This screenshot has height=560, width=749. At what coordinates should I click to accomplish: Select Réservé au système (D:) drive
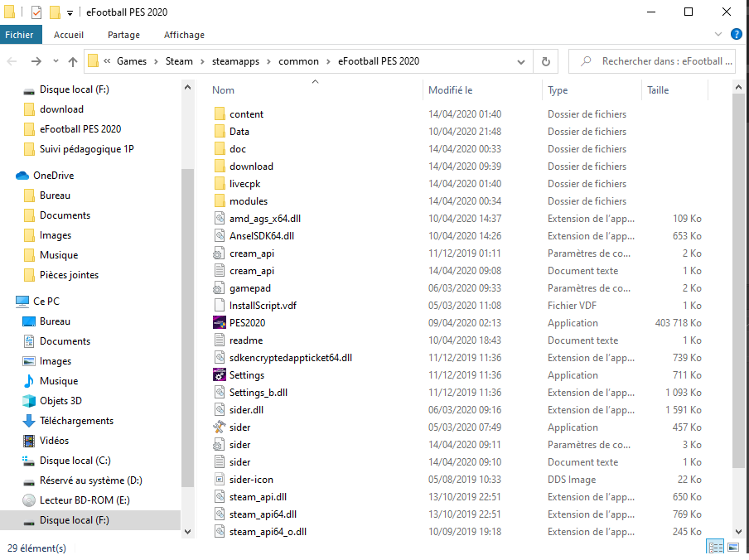pos(91,480)
